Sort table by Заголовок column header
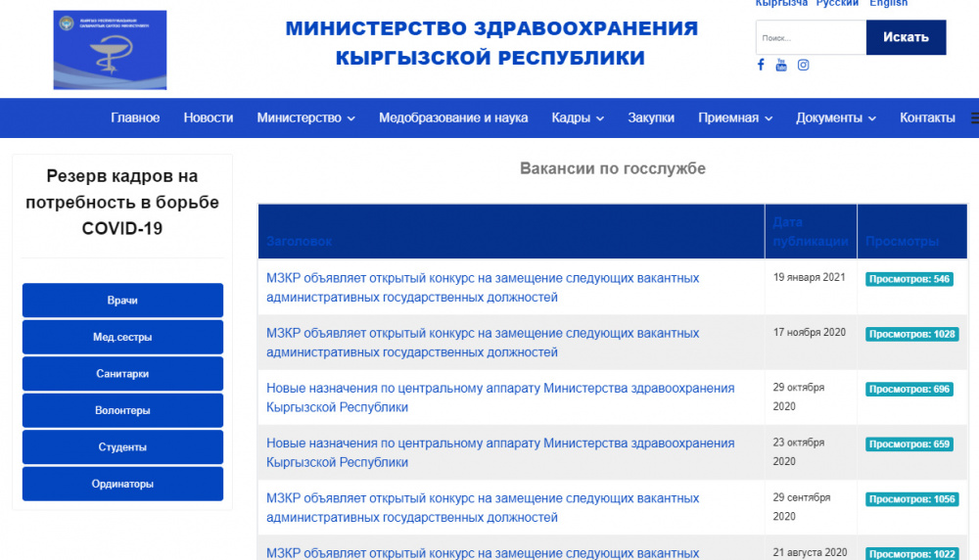Viewport: 979px width, 560px height. (x=299, y=242)
